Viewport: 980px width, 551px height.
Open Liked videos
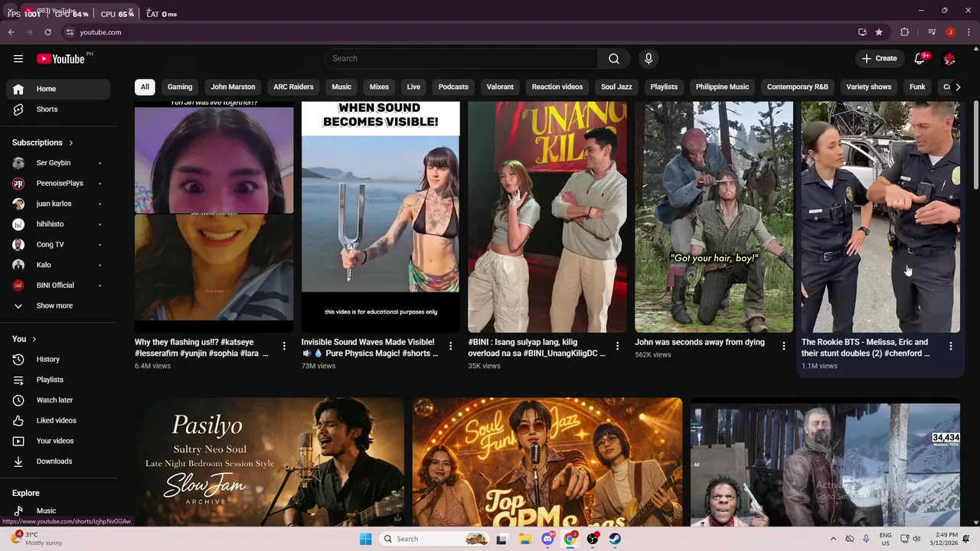click(58, 421)
